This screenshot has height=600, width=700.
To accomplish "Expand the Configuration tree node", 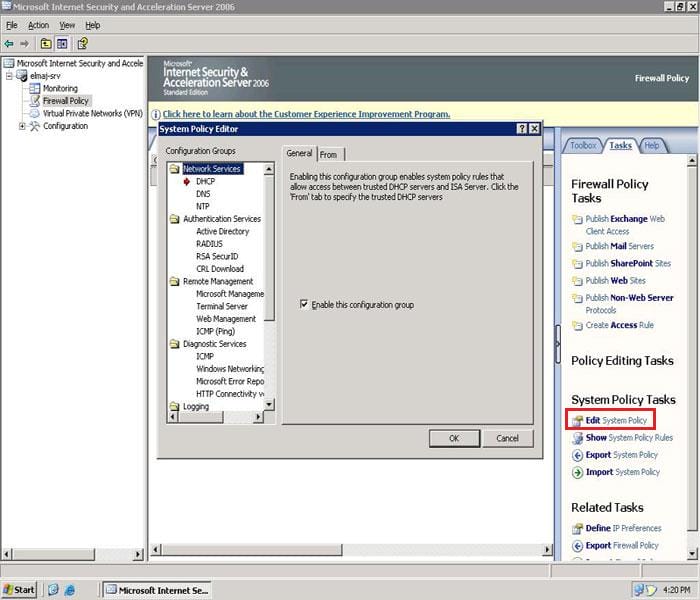I will [x=22, y=126].
